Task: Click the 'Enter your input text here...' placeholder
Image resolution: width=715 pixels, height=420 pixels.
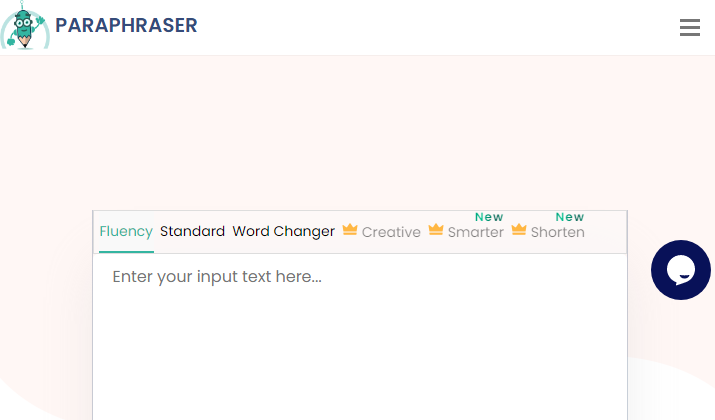Action: click(217, 277)
